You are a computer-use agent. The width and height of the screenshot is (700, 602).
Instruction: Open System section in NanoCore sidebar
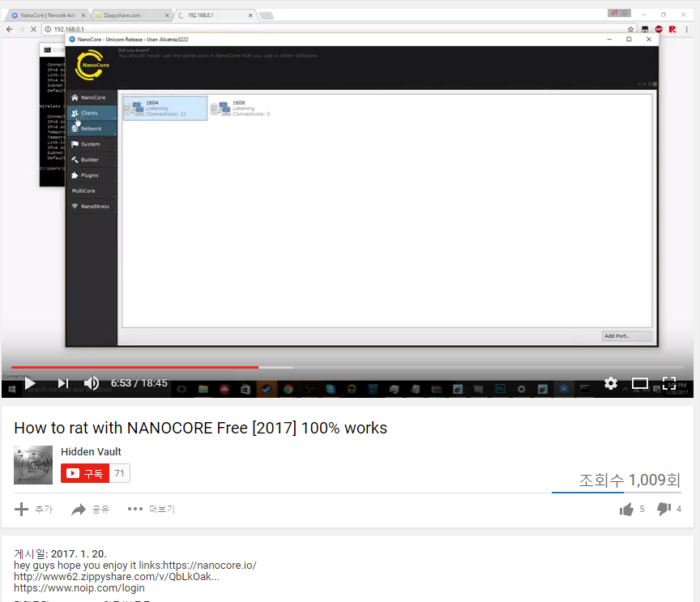pyautogui.click(x=92, y=144)
